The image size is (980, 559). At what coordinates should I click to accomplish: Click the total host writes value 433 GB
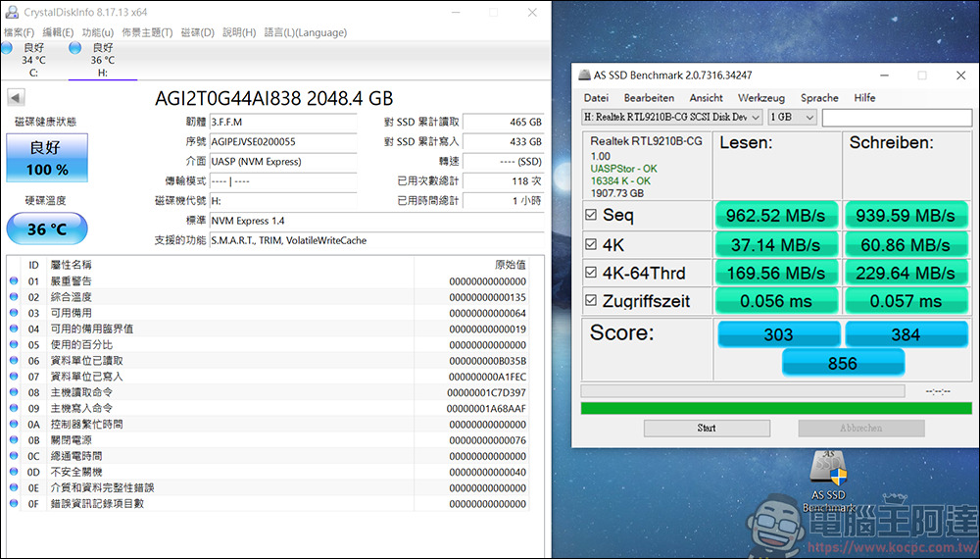[x=503, y=142]
